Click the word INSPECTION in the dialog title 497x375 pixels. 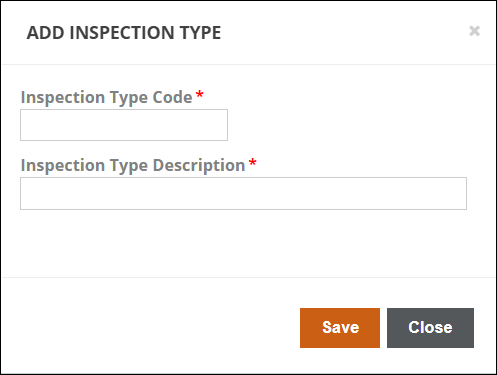pos(122,33)
